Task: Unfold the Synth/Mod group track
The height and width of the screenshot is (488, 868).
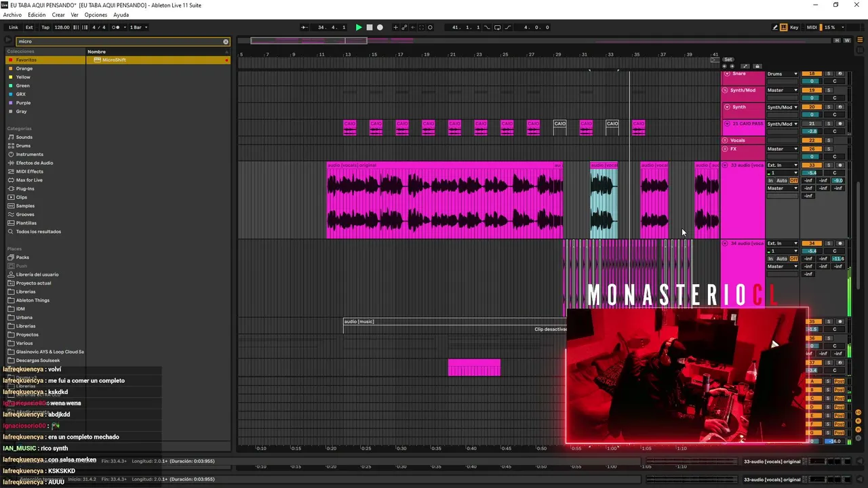Action: click(726, 90)
